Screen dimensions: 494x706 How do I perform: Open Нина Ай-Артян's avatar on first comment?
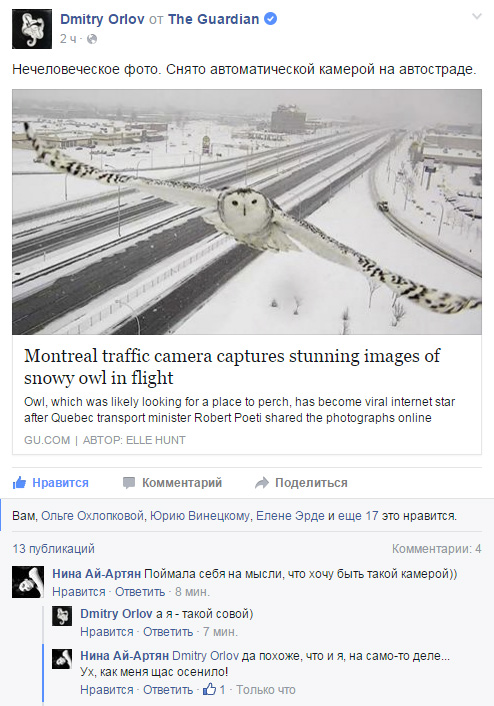click(x=28, y=582)
